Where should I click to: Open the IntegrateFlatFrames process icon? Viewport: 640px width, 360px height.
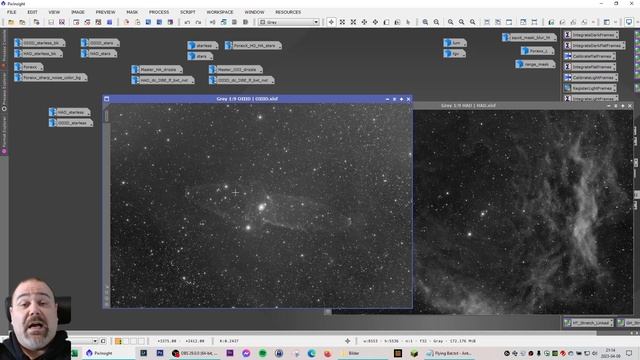tap(590, 67)
